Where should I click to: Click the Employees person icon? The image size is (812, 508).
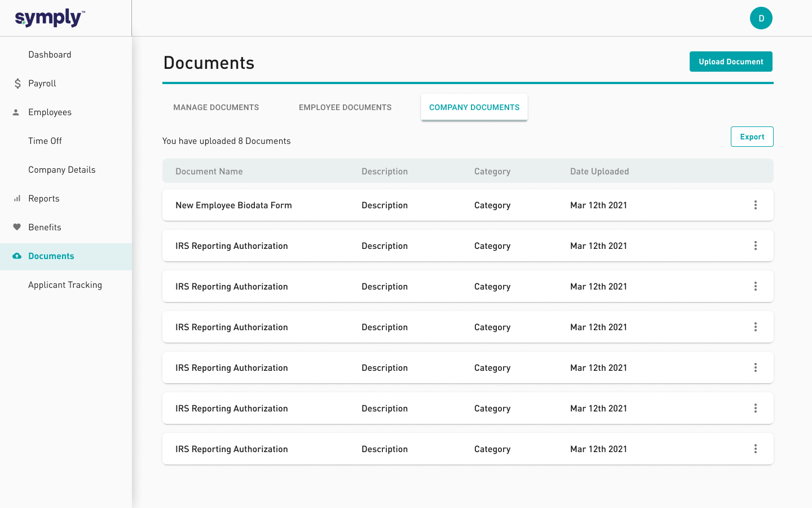16,112
